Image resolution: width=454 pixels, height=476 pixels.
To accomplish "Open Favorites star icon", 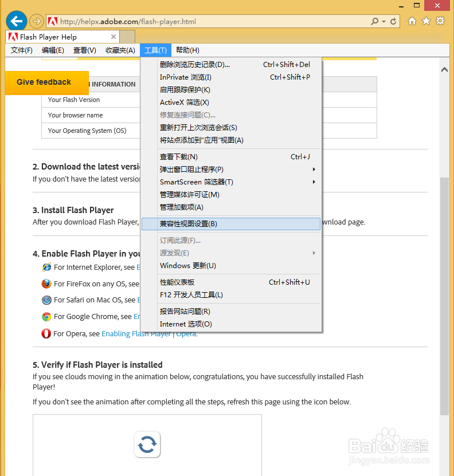I will (x=426, y=21).
